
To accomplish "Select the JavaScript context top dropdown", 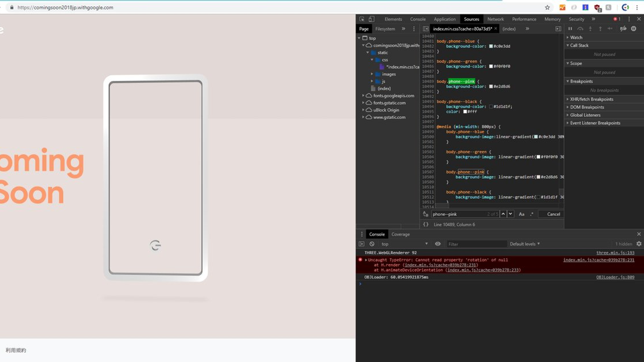I will pyautogui.click(x=404, y=244).
